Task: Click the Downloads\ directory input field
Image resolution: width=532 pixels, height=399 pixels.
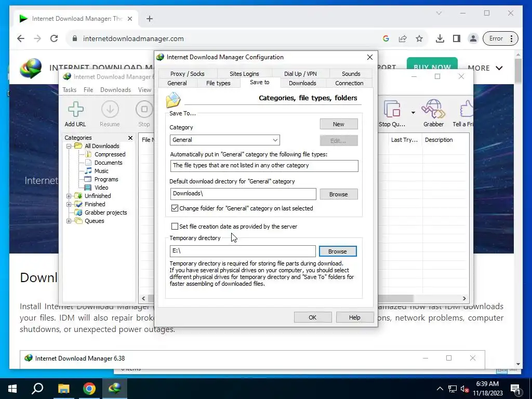Action: tap(243, 194)
